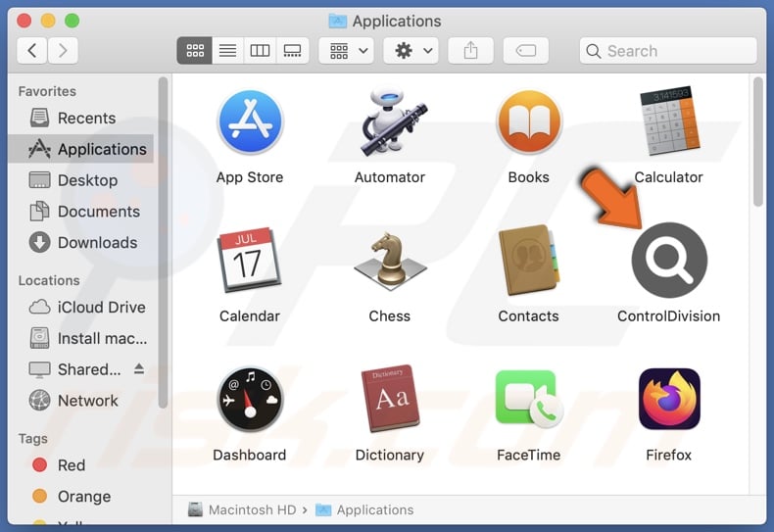Open the Contacts app icon

529,260
